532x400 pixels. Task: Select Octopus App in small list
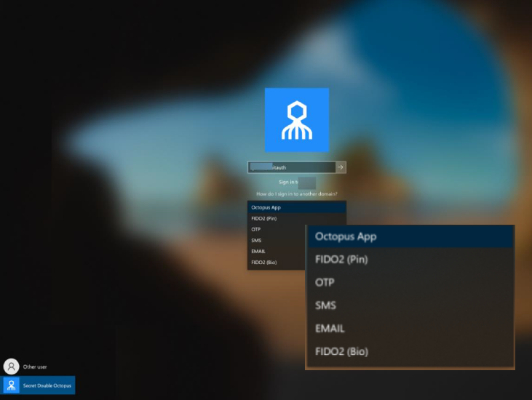pos(297,207)
